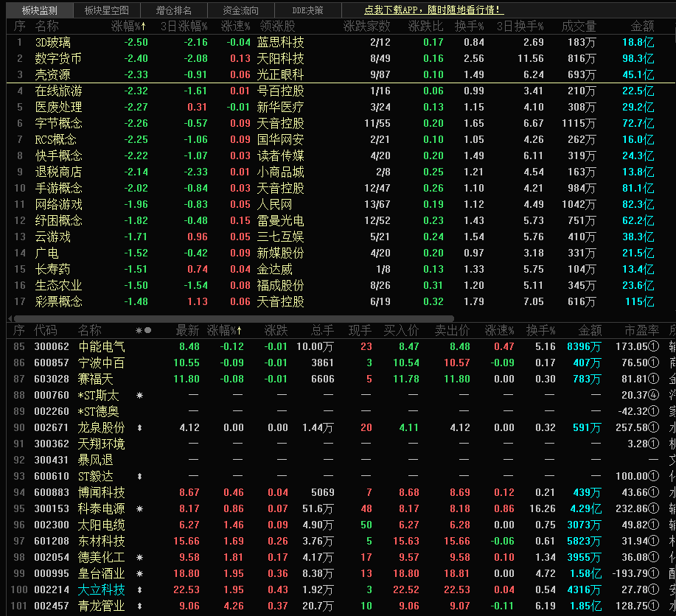Open leading stock 蓝思科技 in 3D玻璃 row
676x616 pixels.
pyautogui.click(x=280, y=43)
